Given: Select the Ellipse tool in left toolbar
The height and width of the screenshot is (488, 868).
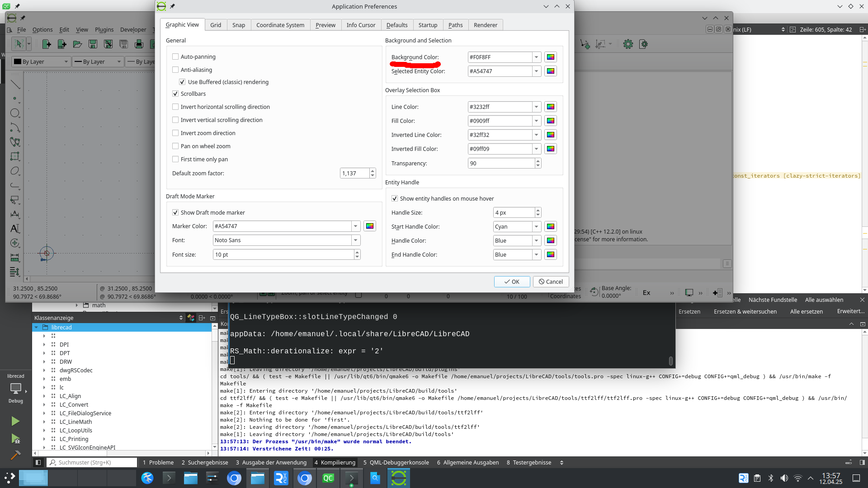Looking at the screenshot, I should (x=15, y=171).
